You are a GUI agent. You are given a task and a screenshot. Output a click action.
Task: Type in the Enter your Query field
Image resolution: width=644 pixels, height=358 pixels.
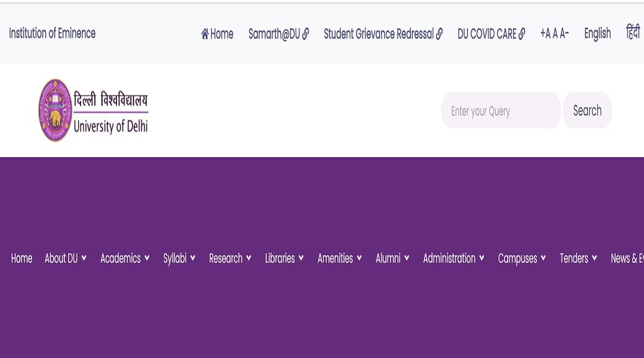click(501, 111)
